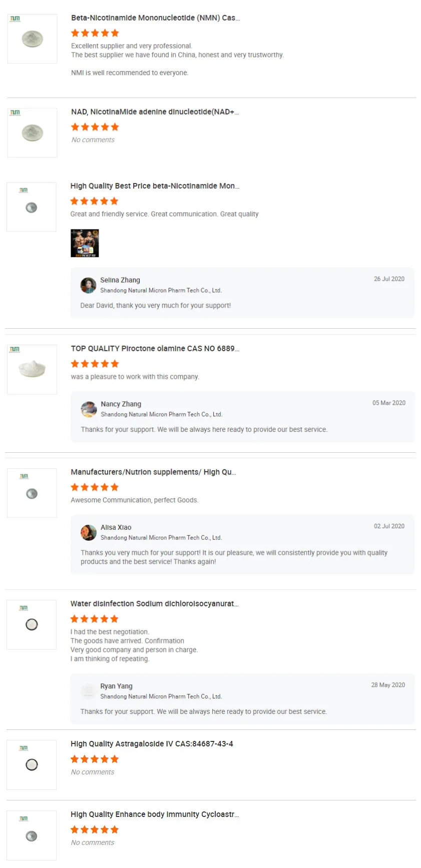Click the Cycloastragenol product thumbnail
The width and height of the screenshot is (421, 868).
[32, 835]
